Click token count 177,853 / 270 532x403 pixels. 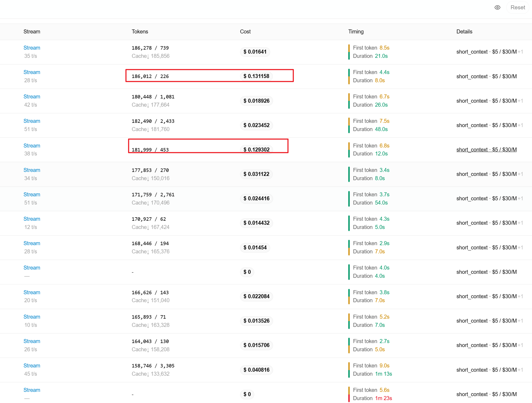tap(150, 170)
